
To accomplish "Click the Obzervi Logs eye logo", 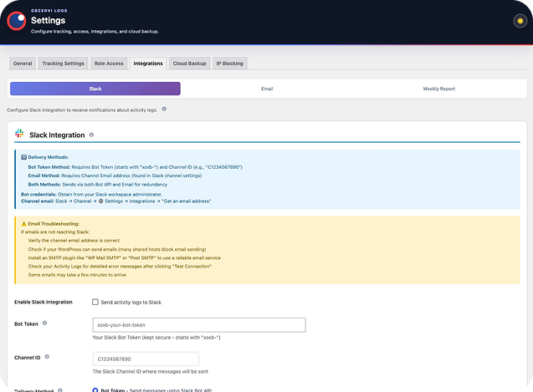I will [x=17, y=21].
